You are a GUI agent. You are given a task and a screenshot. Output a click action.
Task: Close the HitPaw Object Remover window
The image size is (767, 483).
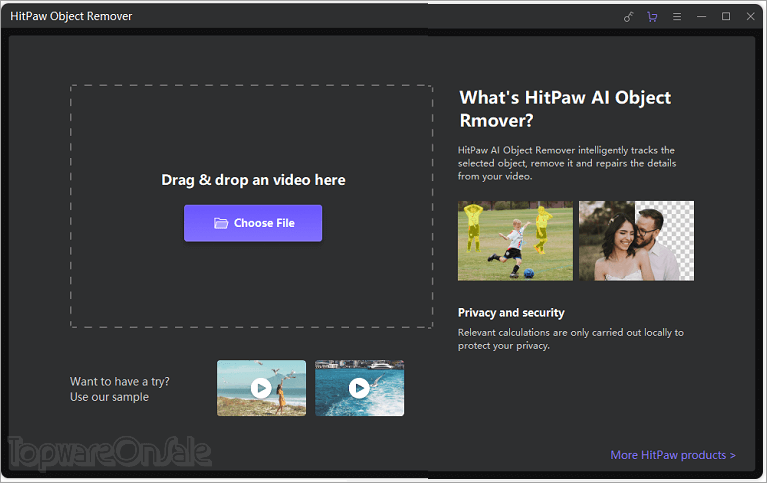[750, 17]
